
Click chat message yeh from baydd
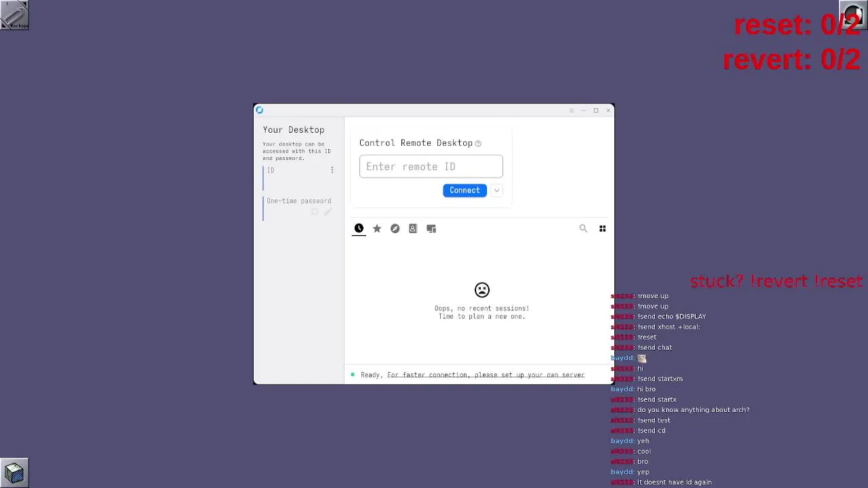point(643,441)
